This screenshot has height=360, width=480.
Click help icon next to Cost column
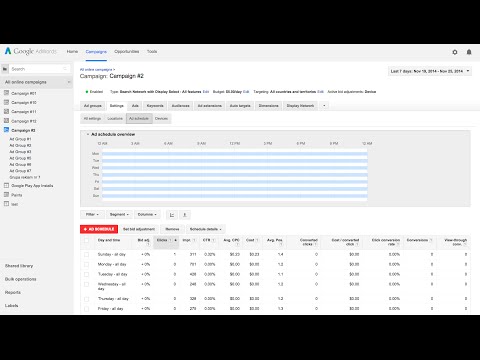[x=257, y=240]
